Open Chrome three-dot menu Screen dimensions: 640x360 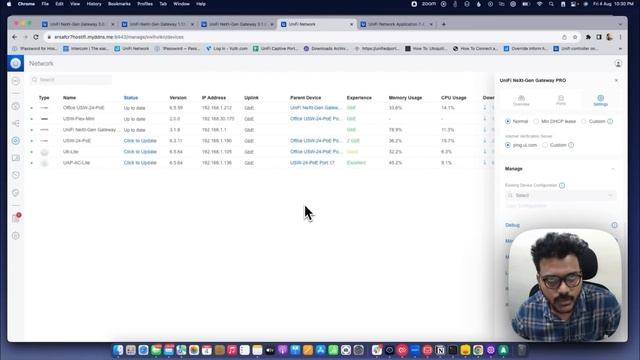point(620,37)
